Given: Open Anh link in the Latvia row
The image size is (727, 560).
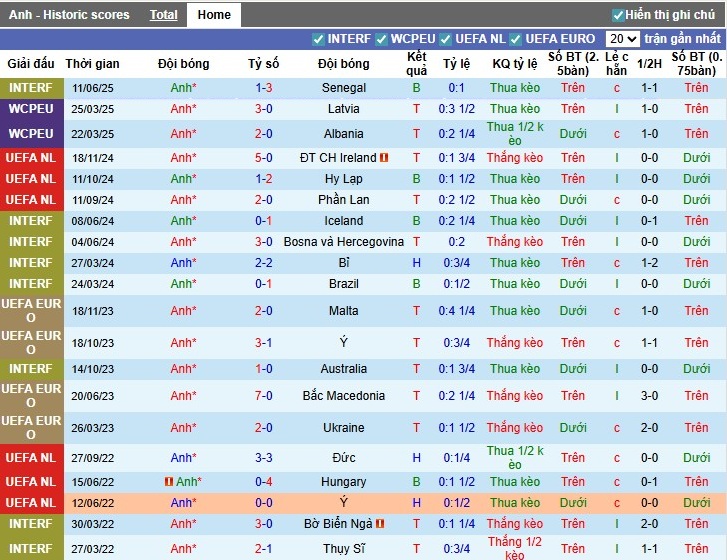Looking at the screenshot, I should [x=183, y=109].
